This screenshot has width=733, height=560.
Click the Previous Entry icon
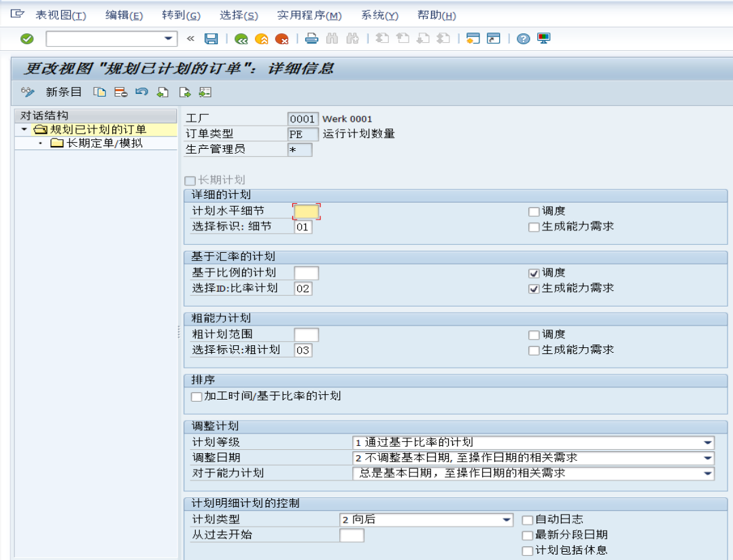click(163, 92)
